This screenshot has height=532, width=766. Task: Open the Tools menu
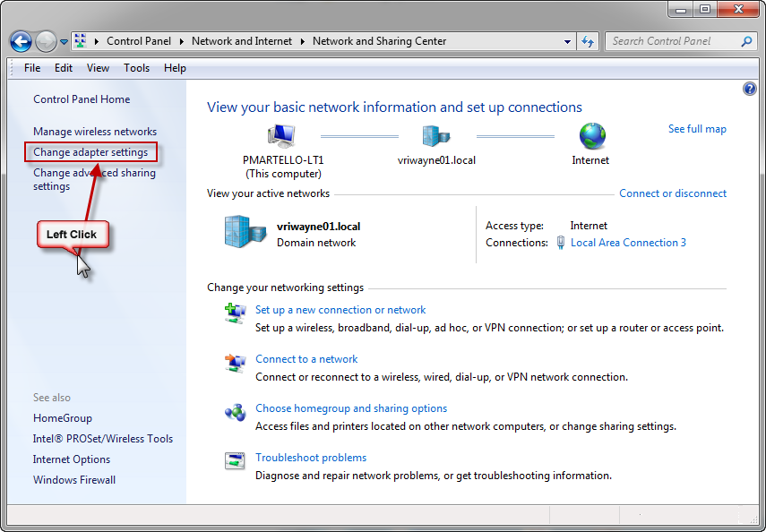point(136,68)
